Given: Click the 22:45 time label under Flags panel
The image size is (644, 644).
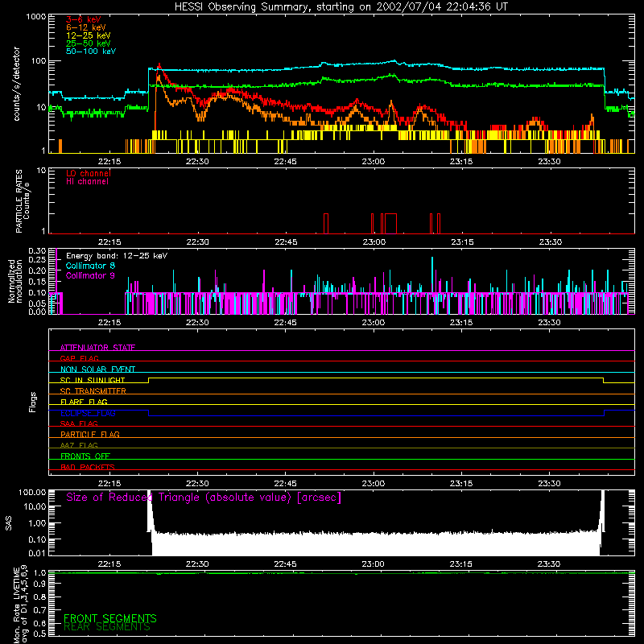Looking at the screenshot, I should 286,484.
